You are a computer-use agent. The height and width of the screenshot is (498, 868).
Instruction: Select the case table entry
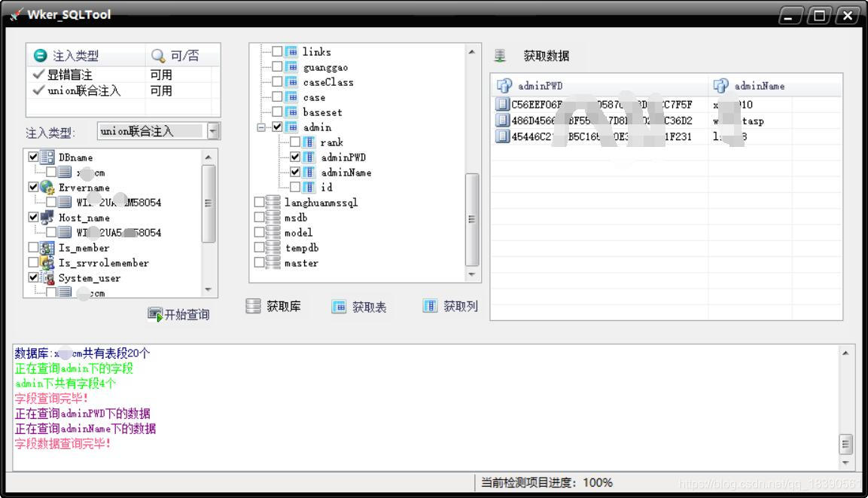click(314, 97)
